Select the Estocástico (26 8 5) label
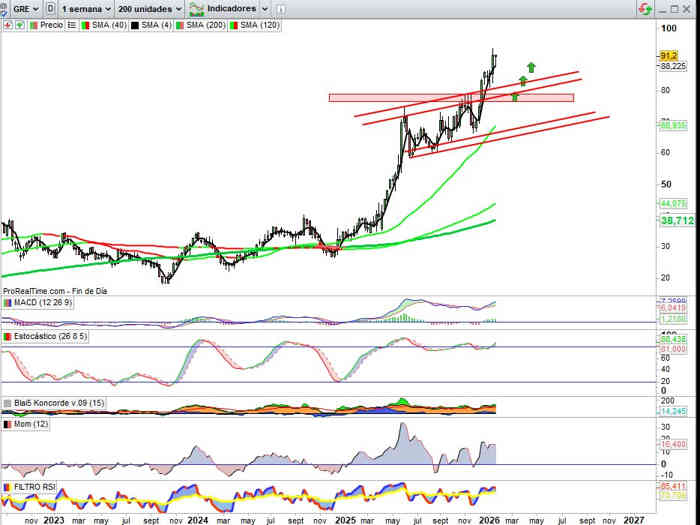This screenshot has height=525, width=700. click(46, 337)
